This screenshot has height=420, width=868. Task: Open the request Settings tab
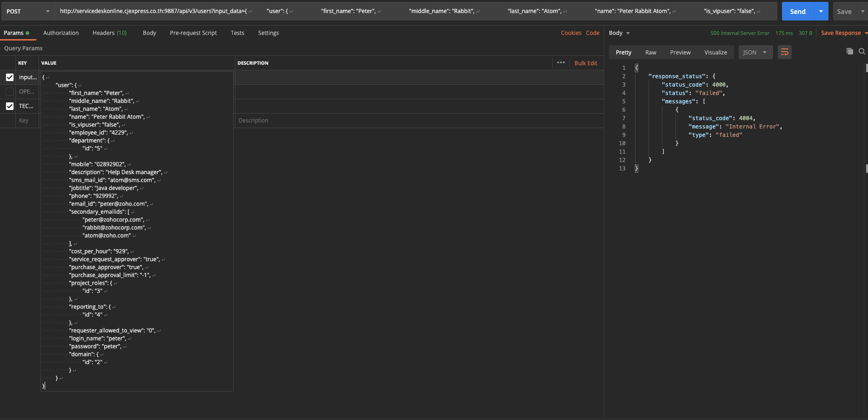(268, 33)
